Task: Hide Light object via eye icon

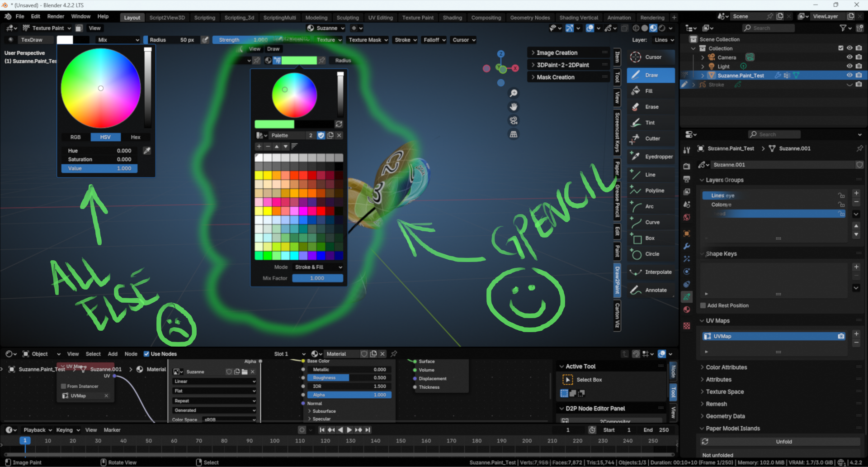Action: tap(849, 66)
